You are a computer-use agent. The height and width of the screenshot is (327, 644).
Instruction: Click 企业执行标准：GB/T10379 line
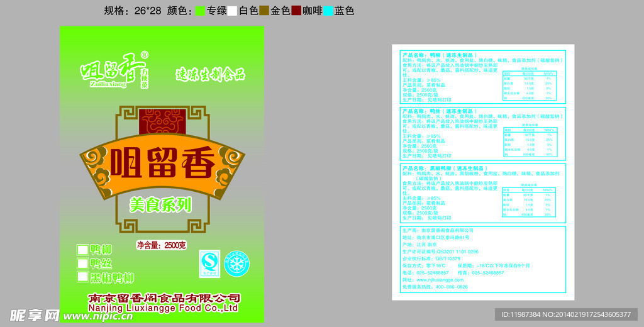point(431,259)
